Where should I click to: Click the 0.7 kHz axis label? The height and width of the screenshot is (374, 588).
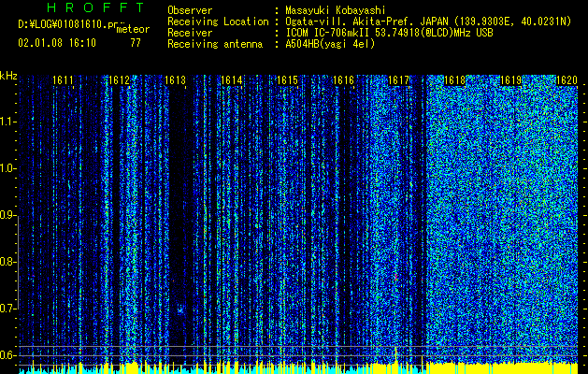click(x=7, y=309)
